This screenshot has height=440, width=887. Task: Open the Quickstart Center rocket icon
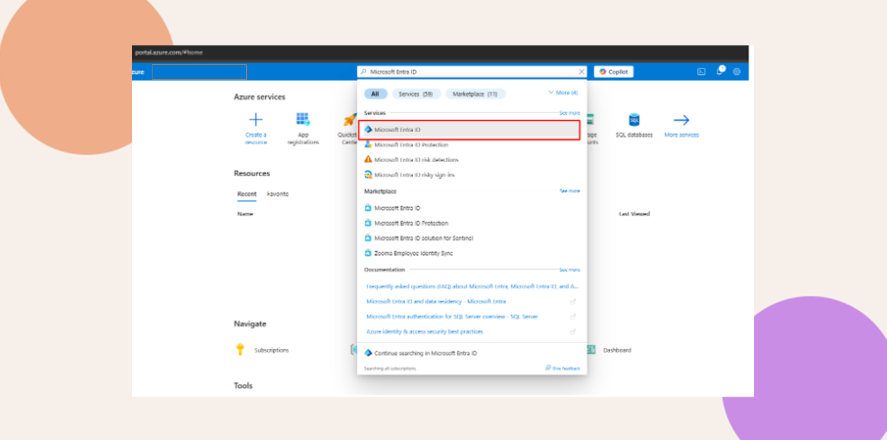point(350,119)
